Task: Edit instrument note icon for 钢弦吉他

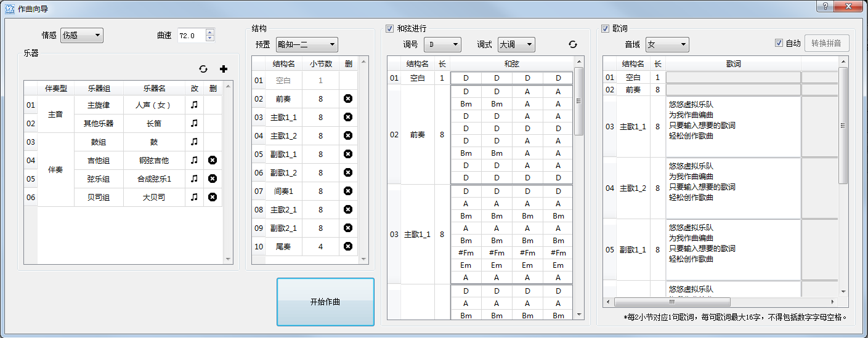Action: pyautogui.click(x=194, y=160)
